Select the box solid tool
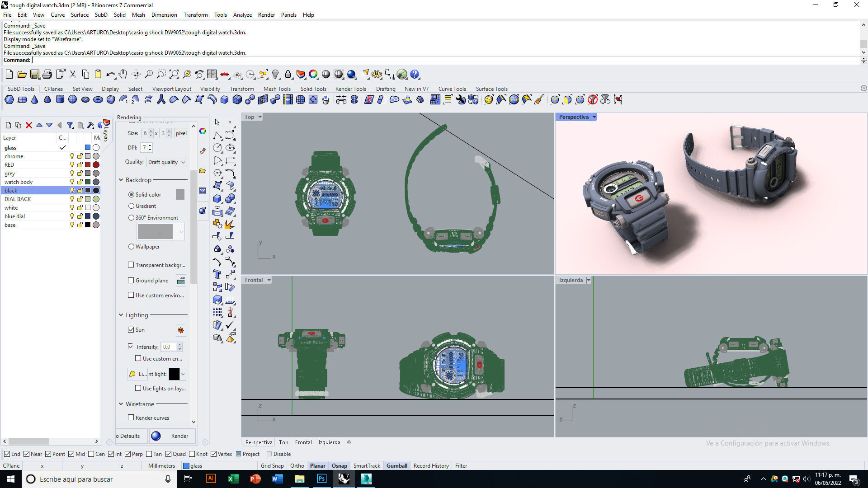Image resolution: width=868 pixels, height=488 pixels. [217, 198]
